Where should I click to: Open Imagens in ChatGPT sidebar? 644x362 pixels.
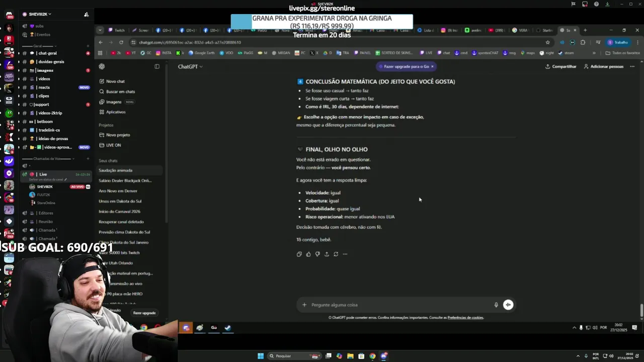pos(131,102)
